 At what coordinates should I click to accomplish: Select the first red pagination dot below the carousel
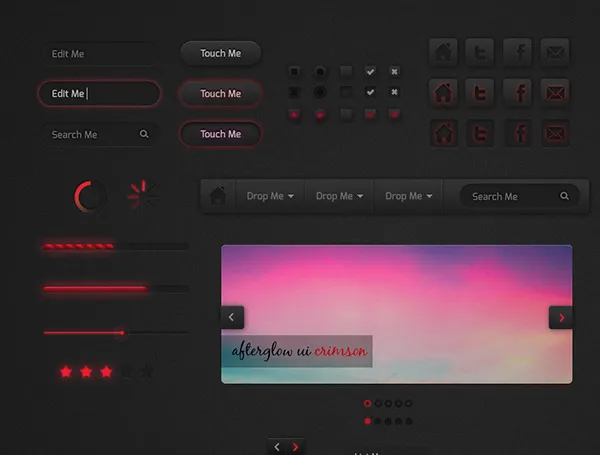point(368,403)
